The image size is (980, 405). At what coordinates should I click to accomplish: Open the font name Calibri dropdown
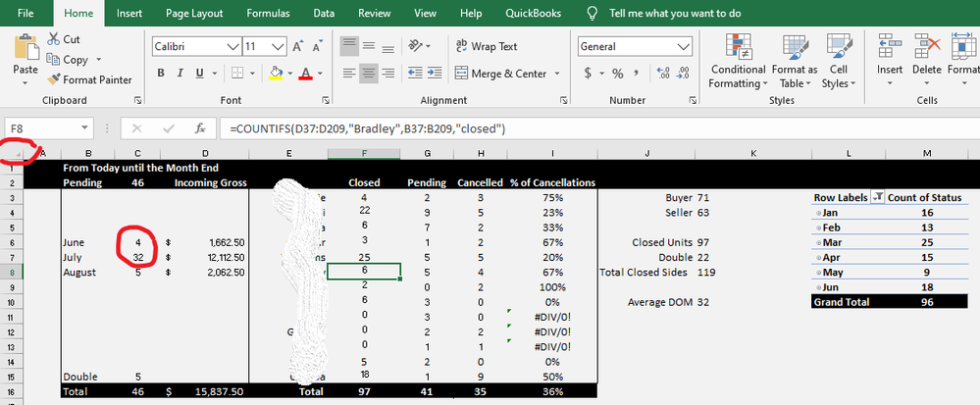233,47
